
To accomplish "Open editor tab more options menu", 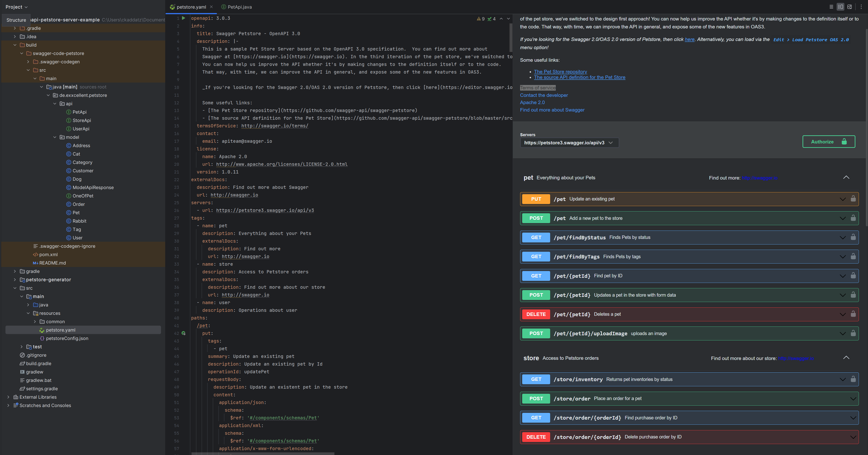I will coord(861,7).
